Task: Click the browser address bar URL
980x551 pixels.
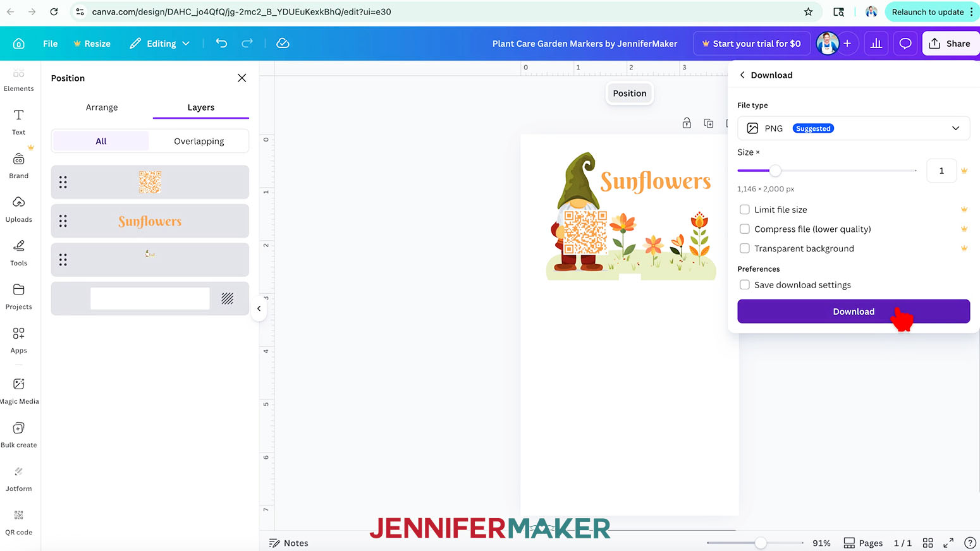Action: [242, 11]
